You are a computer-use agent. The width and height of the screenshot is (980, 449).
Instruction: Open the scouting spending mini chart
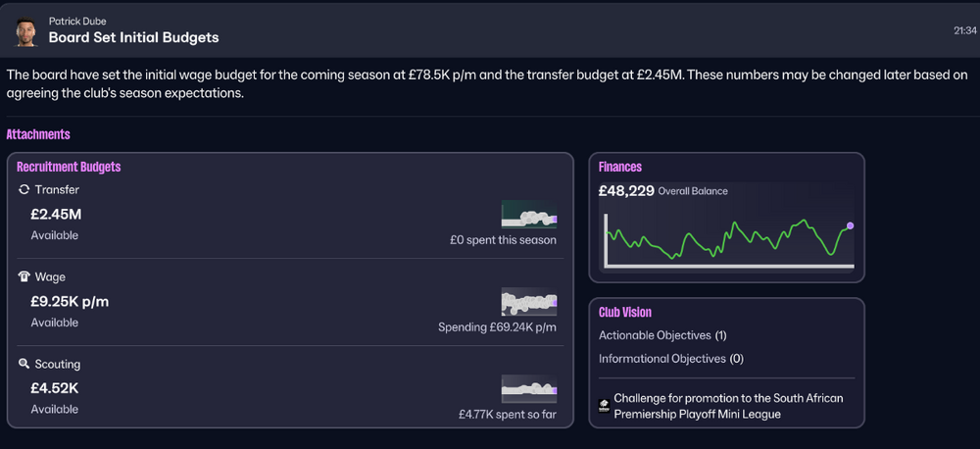click(529, 388)
